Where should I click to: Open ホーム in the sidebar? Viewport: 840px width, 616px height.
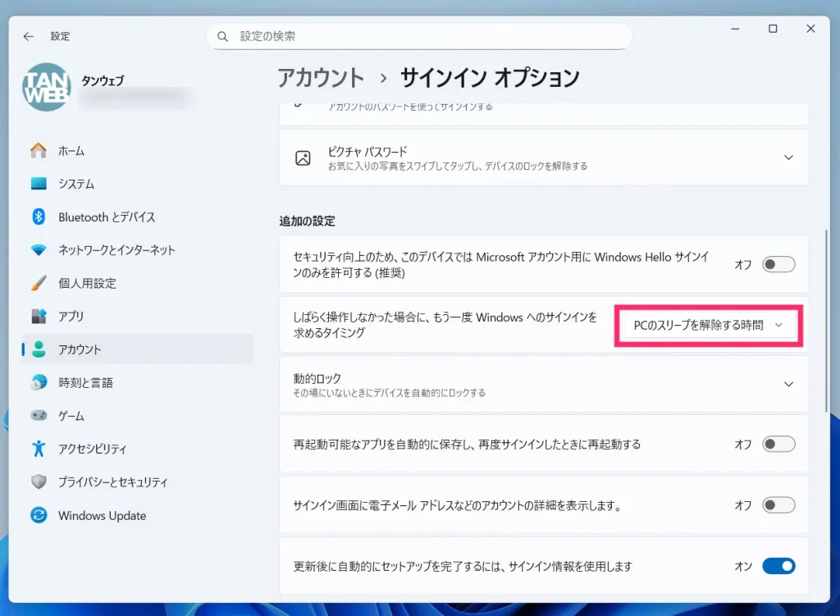pyautogui.click(x=137, y=151)
